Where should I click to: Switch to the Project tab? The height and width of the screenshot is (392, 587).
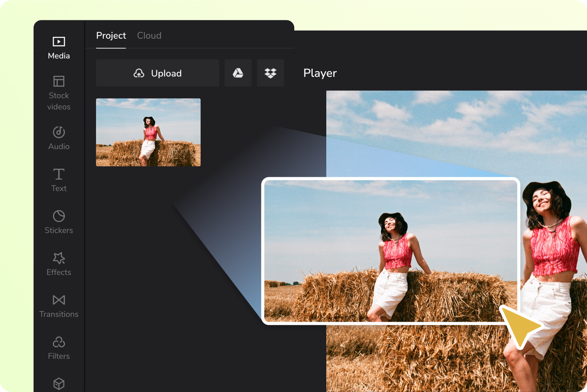[x=111, y=36]
